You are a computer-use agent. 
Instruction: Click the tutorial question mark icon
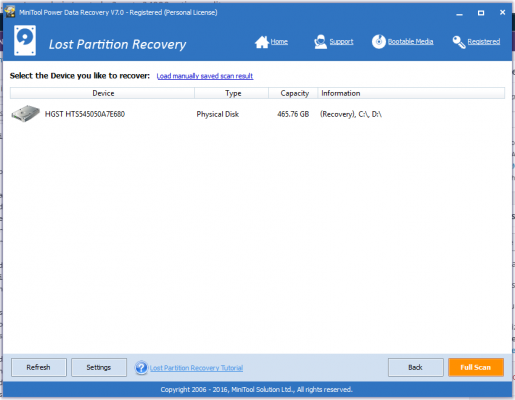pos(141,368)
